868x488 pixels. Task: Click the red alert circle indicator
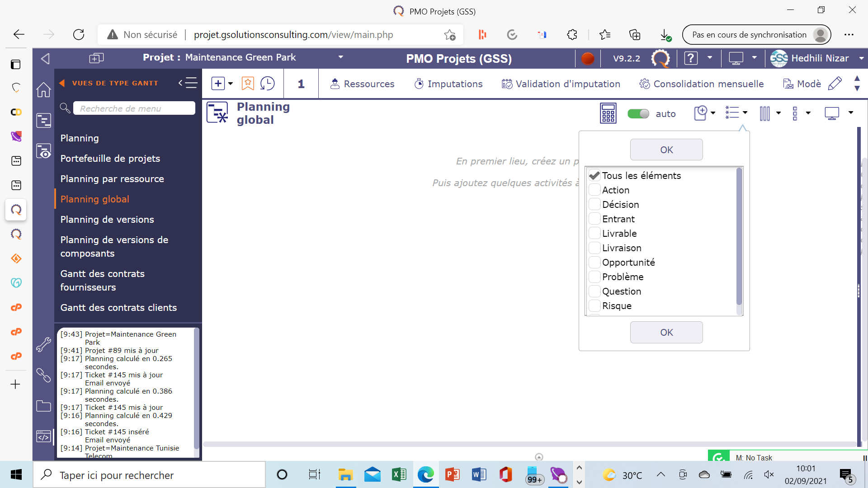point(587,59)
